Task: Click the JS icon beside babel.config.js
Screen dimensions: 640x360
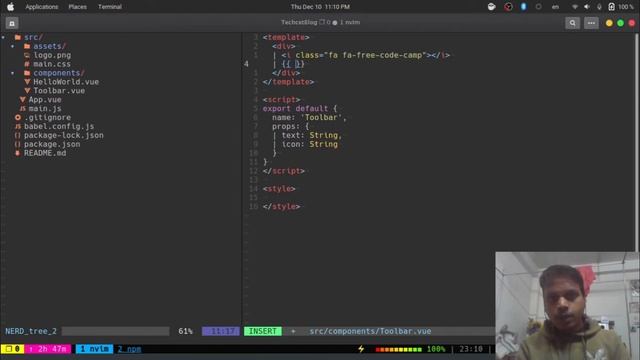Action: [x=18, y=127]
